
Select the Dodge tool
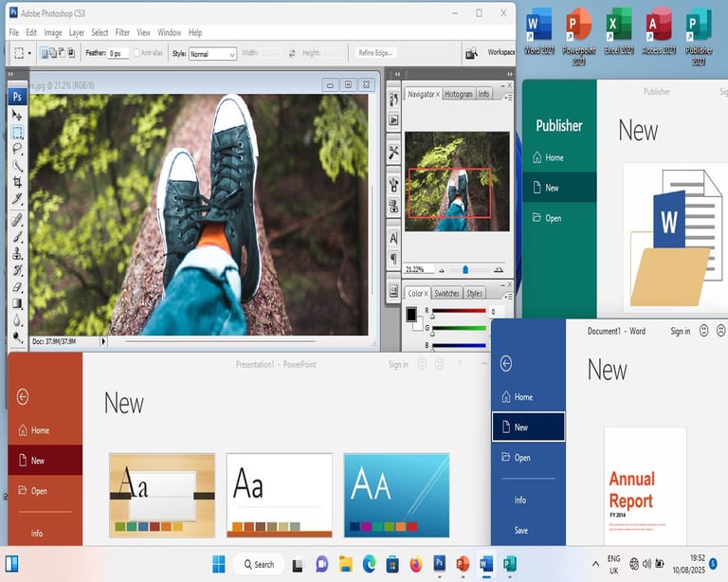click(x=17, y=336)
